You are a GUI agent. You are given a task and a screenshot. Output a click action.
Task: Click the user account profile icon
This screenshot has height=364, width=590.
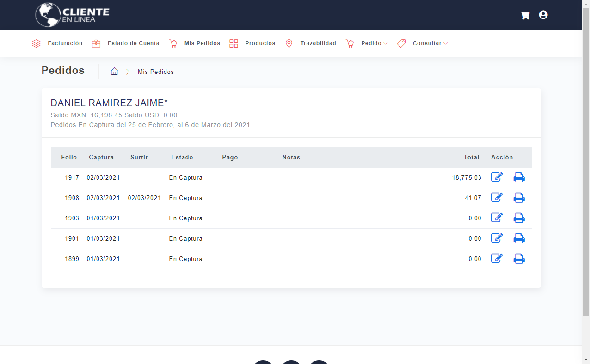(x=543, y=15)
